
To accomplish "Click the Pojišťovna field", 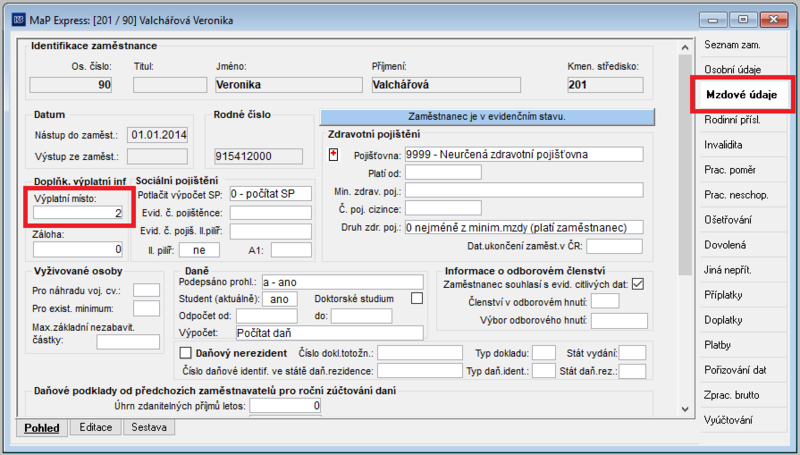I will tap(524, 154).
